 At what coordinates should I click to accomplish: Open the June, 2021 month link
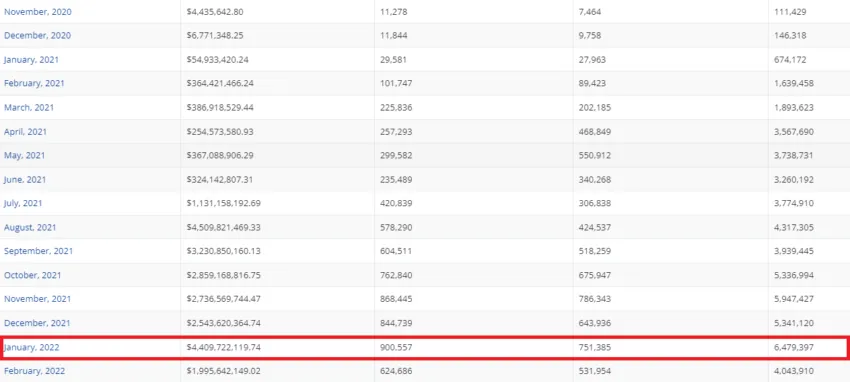coord(25,179)
